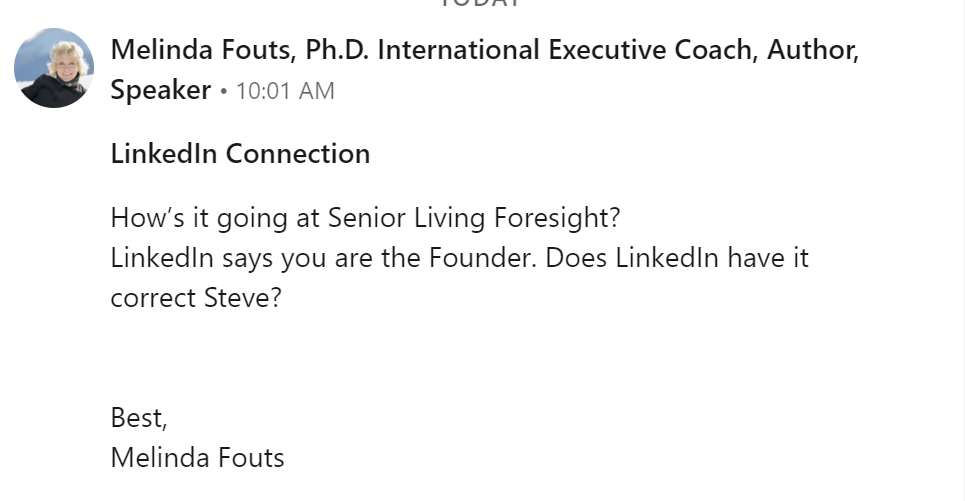Click the 10:01 AM message timestamp
The image size is (965, 501).
286,91
